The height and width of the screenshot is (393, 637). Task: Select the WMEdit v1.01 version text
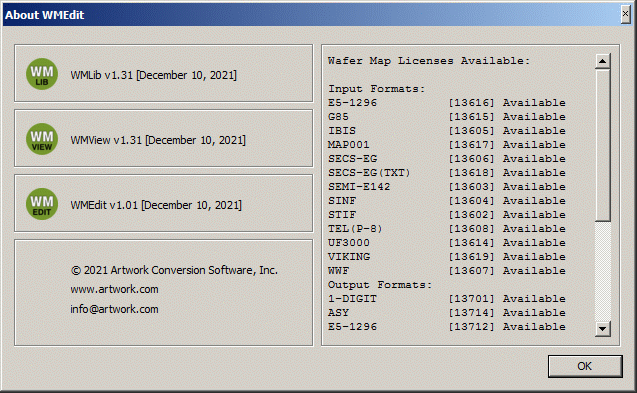156,205
